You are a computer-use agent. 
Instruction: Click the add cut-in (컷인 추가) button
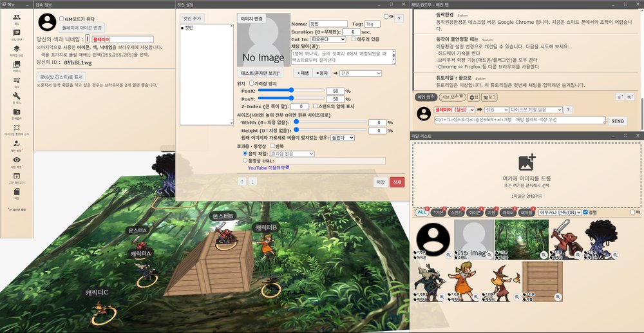click(x=192, y=18)
